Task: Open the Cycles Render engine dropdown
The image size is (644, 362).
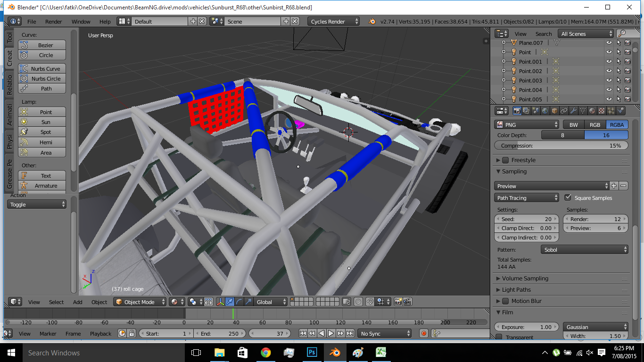Action: [x=333, y=22]
